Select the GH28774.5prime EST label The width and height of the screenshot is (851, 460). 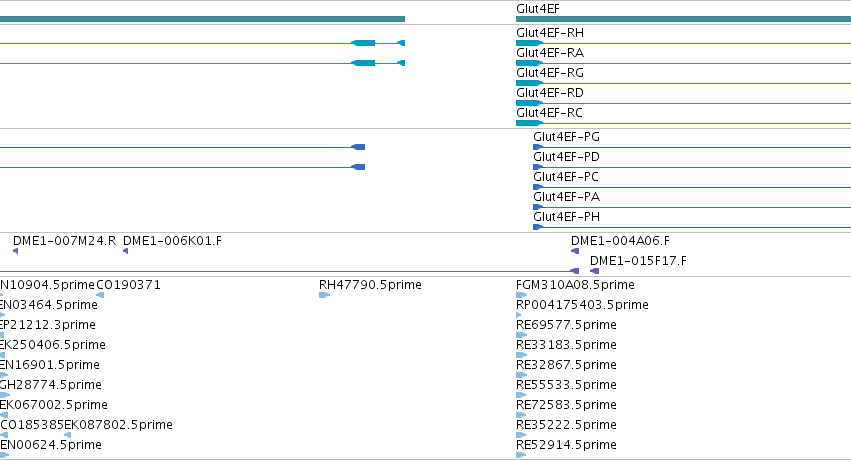point(50,385)
